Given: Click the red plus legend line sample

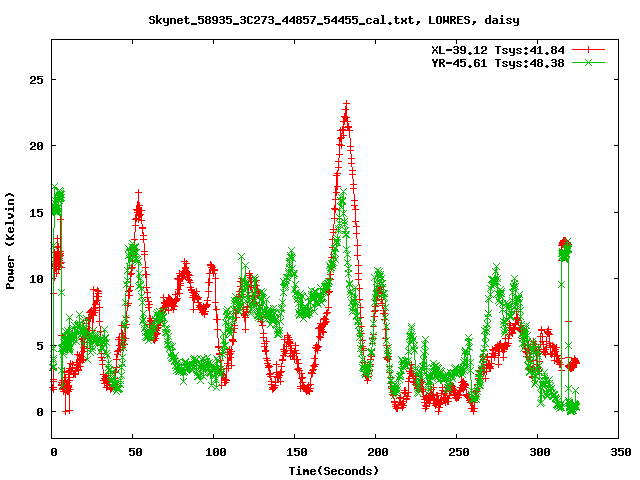Looking at the screenshot, I should coord(588,50).
